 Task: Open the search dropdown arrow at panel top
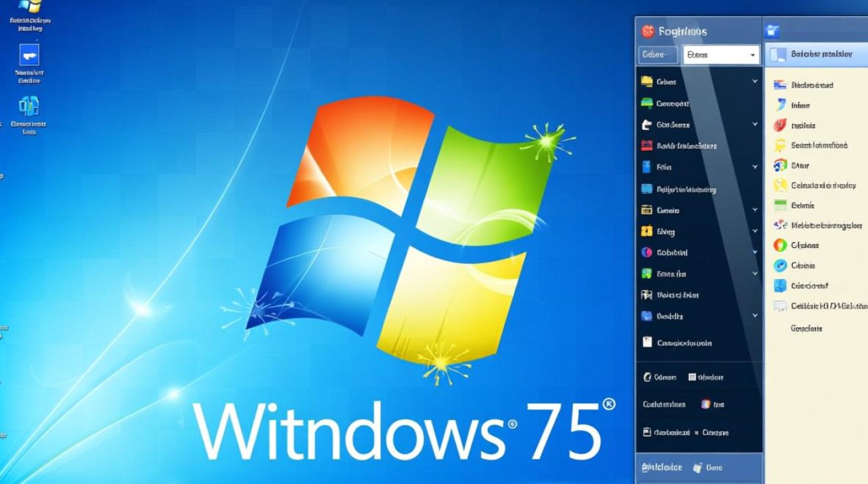(753, 54)
